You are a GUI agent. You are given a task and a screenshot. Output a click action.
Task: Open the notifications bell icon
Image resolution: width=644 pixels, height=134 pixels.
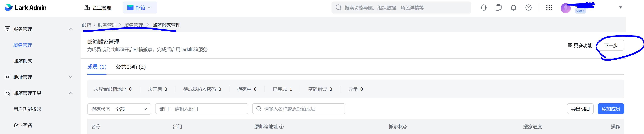[514, 8]
